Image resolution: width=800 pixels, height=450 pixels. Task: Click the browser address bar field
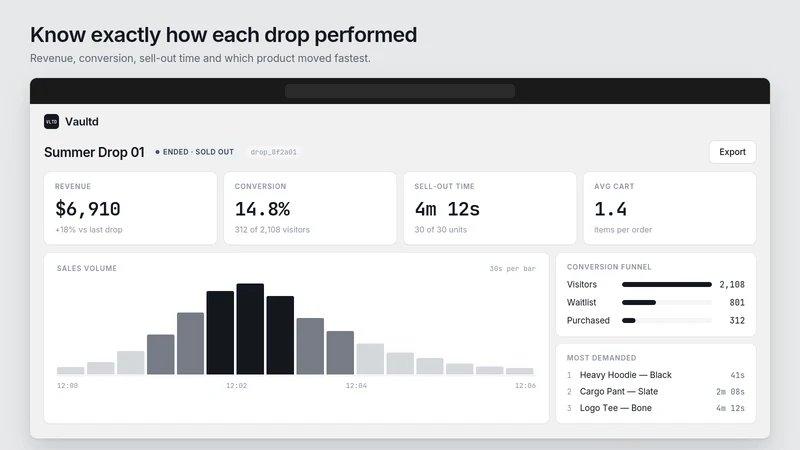[399, 91]
